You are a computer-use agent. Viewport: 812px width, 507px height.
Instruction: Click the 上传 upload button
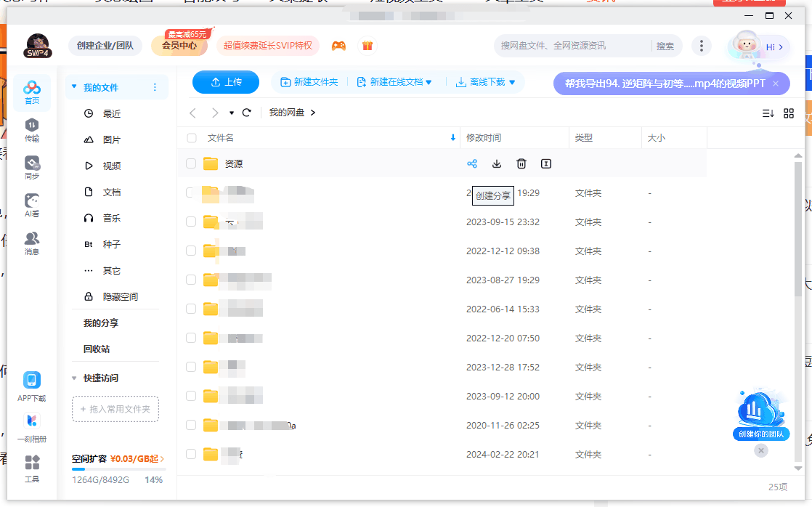tap(226, 82)
